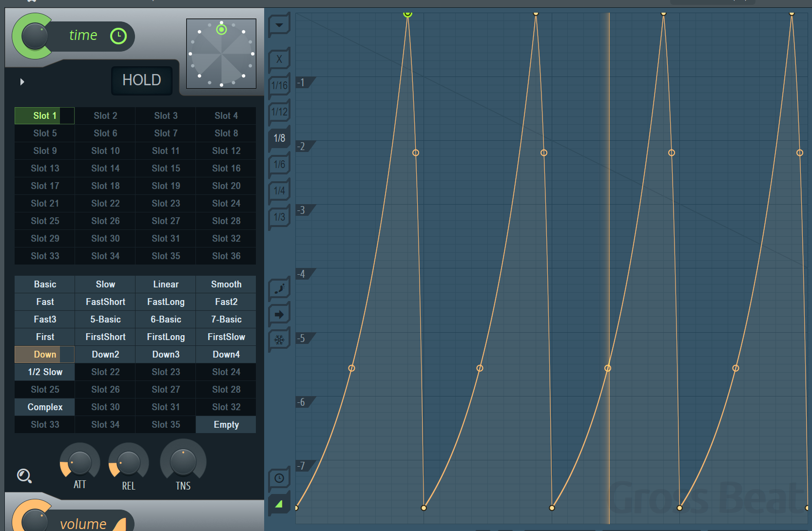
Task: Select the 6-Basic preset
Action: (x=166, y=319)
